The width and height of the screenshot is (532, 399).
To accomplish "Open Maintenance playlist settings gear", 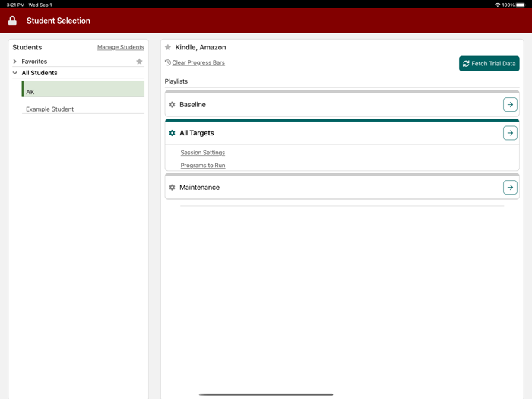I will tap(172, 187).
